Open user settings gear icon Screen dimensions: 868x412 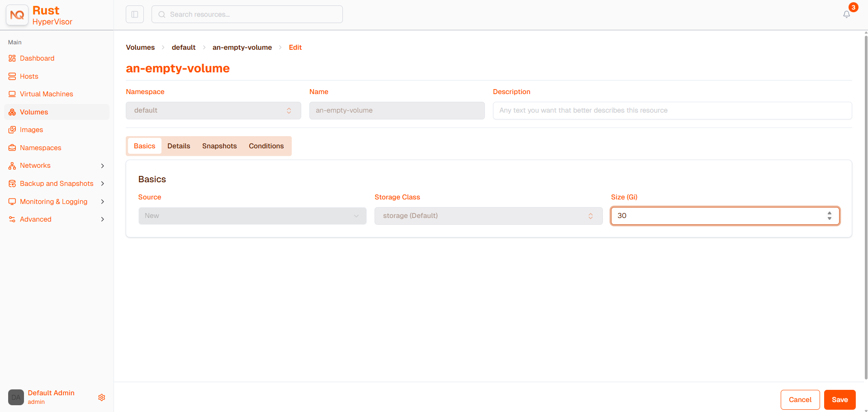(x=102, y=398)
